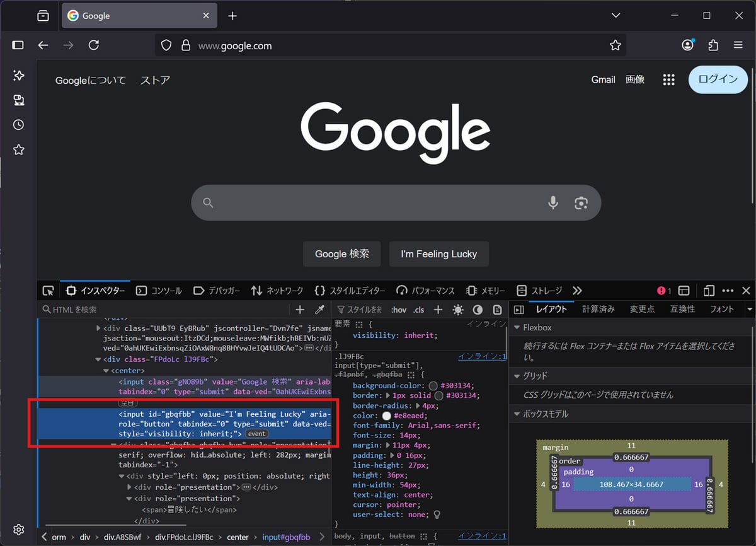Collapse the div FPdoLc lJ9FBc node

click(98, 359)
